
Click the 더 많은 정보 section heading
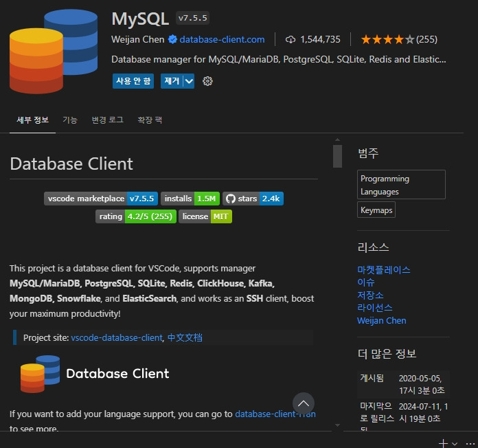(x=387, y=354)
